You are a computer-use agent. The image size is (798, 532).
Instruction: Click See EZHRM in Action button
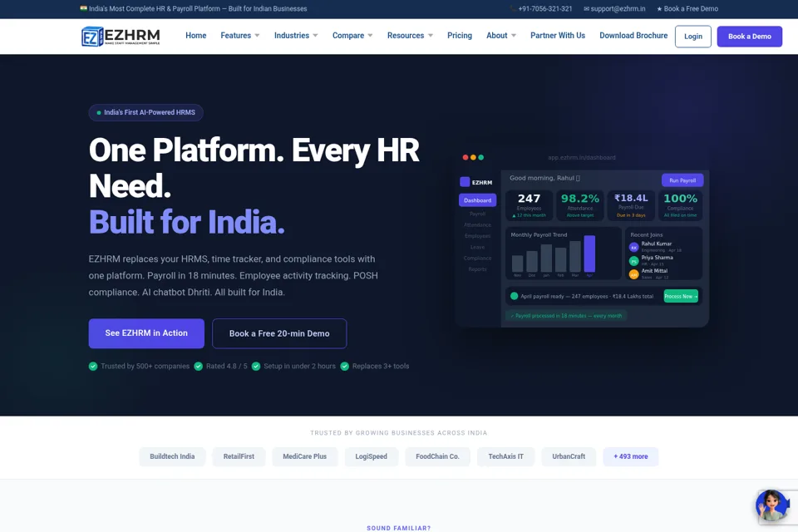click(x=146, y=333)
